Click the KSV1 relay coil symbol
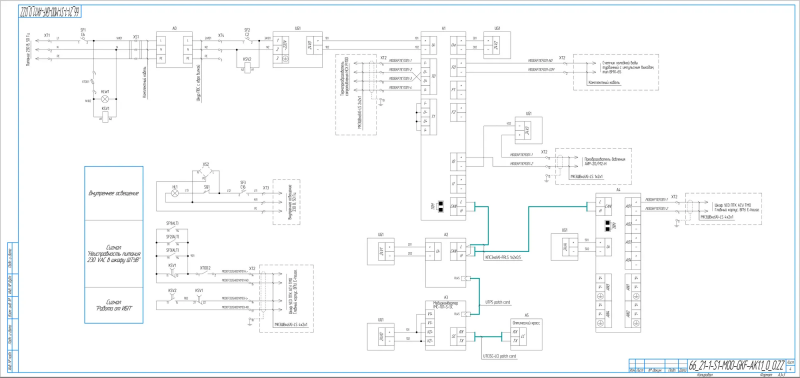800x378 pixels. coord(105,117)
